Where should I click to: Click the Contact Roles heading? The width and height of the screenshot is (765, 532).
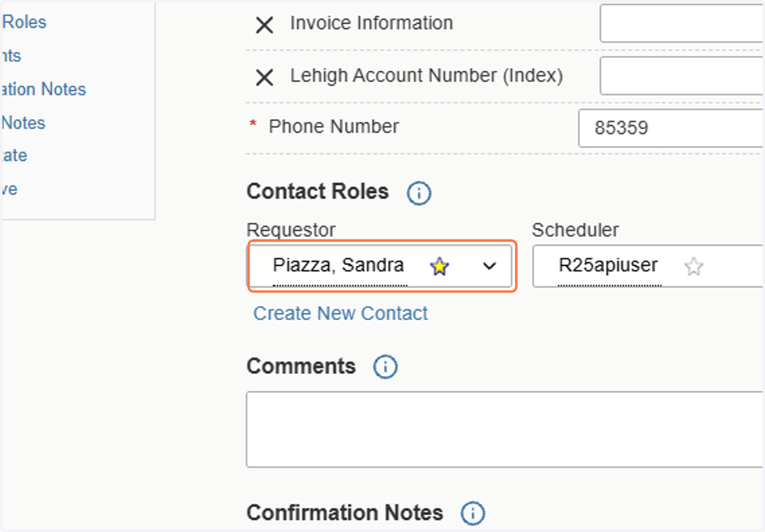coord(317,192)
